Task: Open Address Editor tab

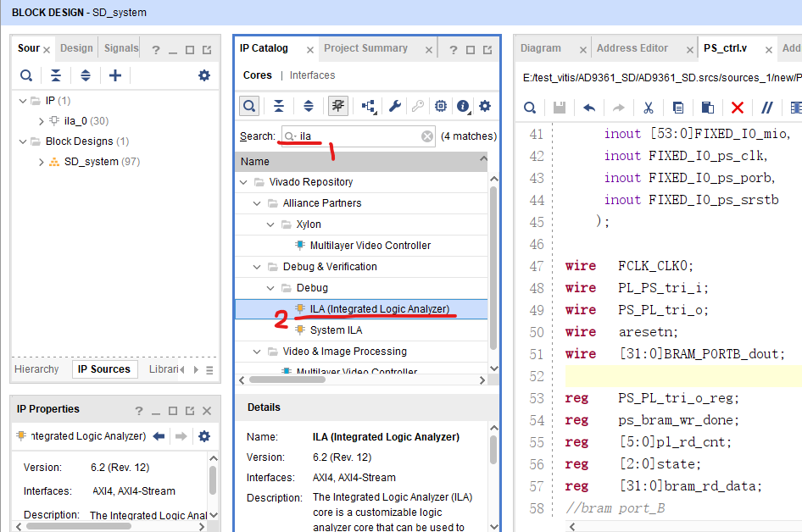Action: coord(632,48)
